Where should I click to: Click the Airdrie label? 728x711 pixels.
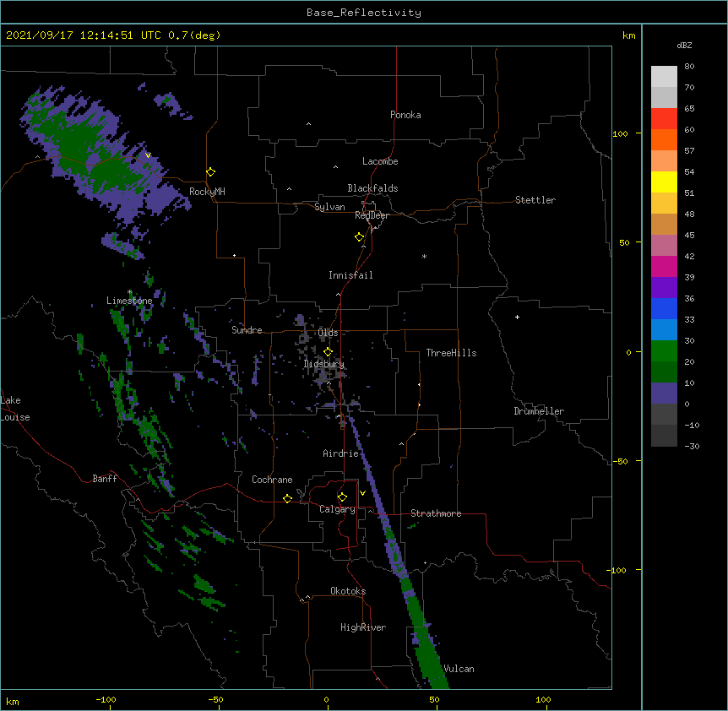(340, 453)
